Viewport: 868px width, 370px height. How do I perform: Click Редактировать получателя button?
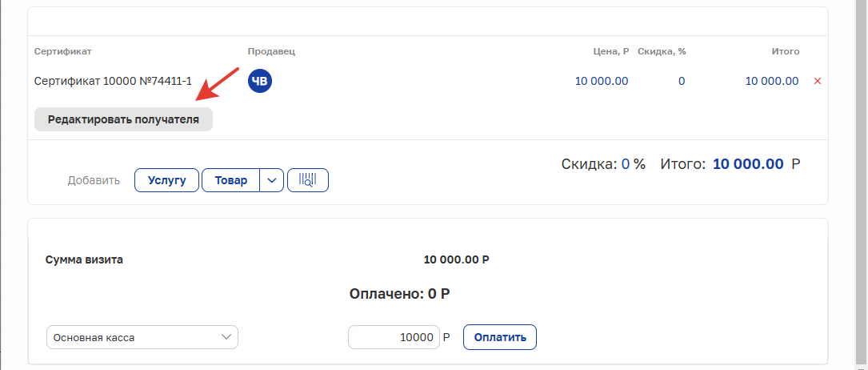point(123,119)
